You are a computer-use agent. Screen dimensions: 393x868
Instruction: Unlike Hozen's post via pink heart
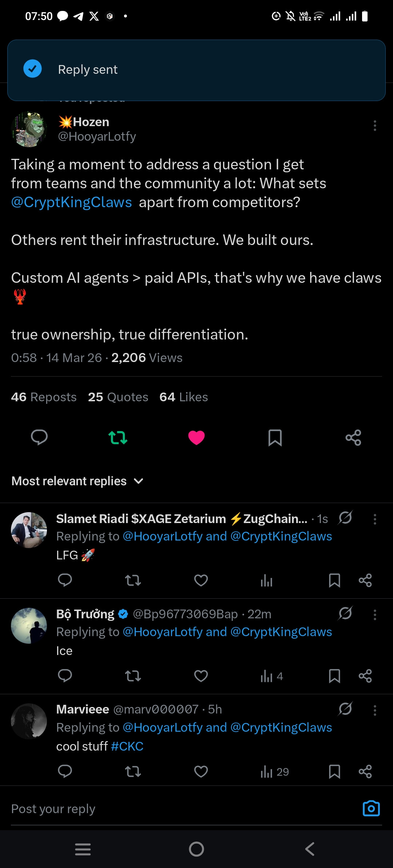click(196, 438)
